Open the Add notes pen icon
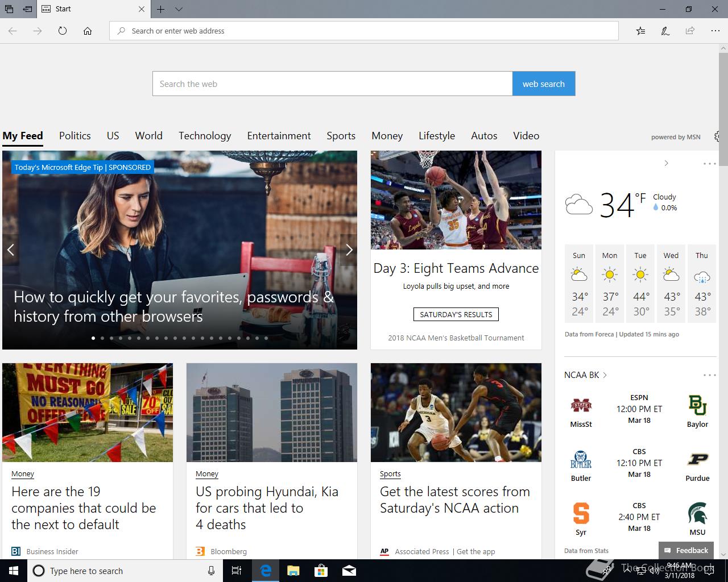 tap(665, 31)
